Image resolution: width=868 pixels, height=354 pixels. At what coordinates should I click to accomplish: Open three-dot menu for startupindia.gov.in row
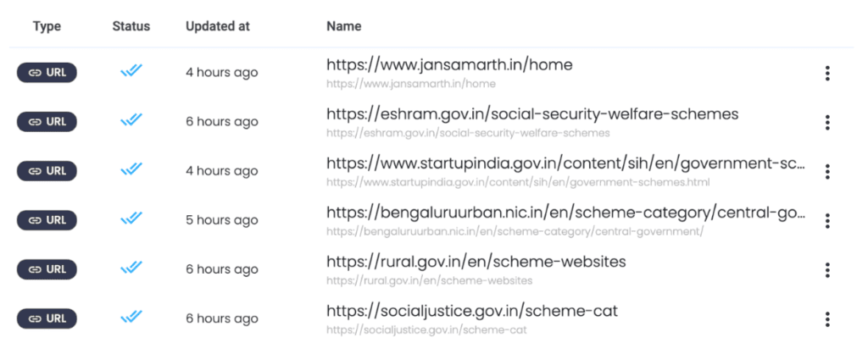pos(827,172)
